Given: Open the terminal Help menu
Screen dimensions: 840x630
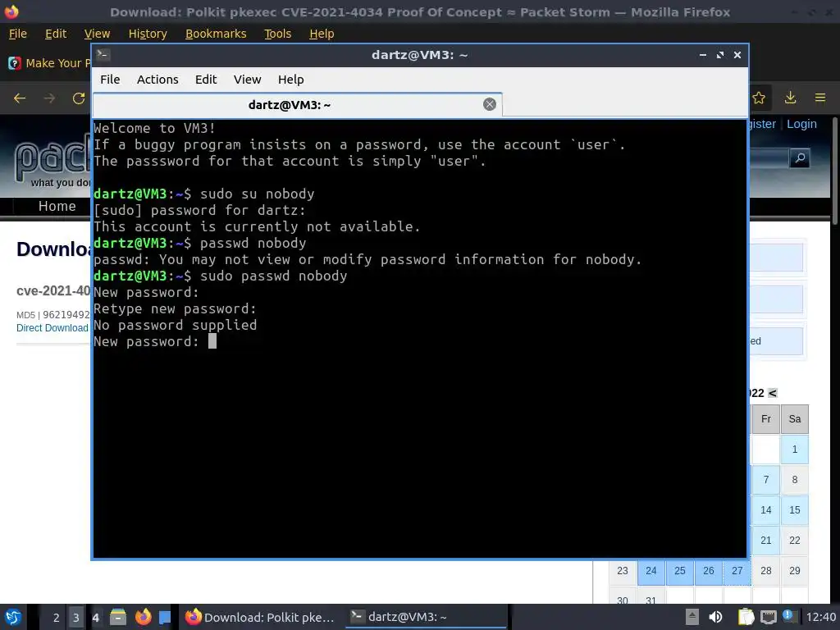Looking at the screenshot, I should (291, 80).
